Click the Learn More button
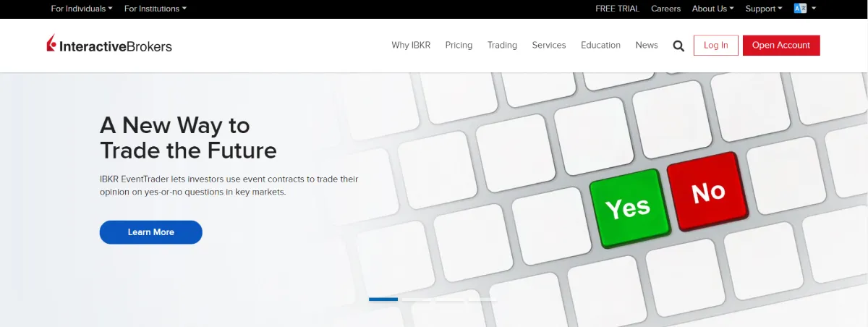This screenshot has width=868, height=327. 151,232
